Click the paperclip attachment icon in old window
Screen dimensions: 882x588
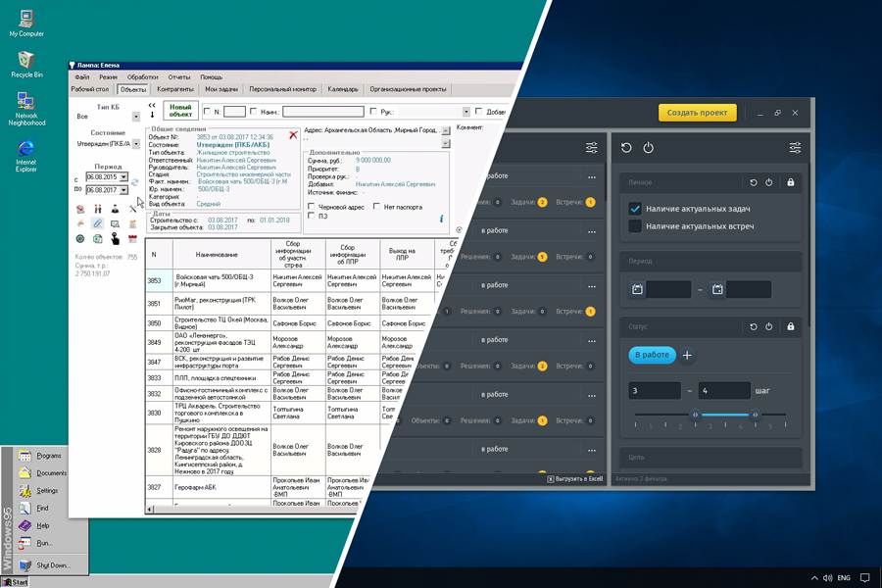pos(97,223)
